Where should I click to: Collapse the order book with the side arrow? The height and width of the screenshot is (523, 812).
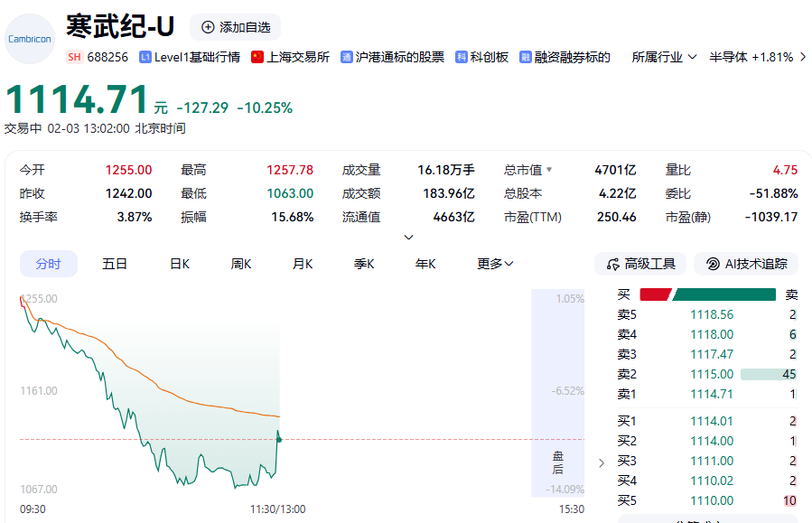tap(602, 463)
